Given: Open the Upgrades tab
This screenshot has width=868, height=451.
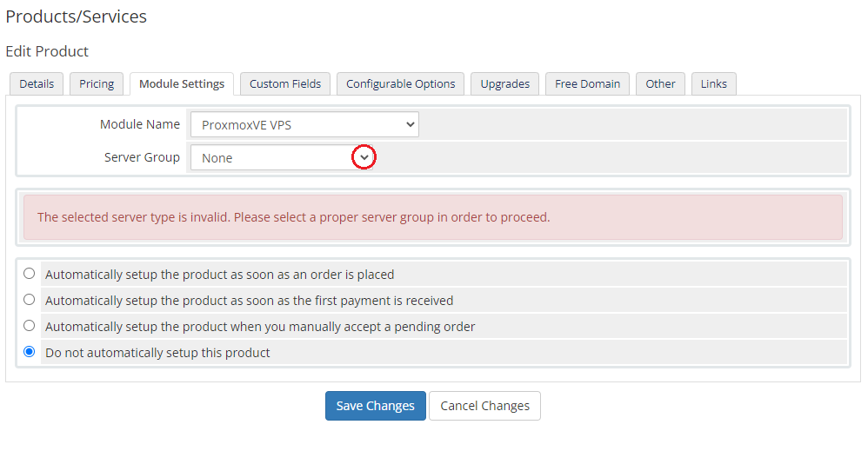Looking at the screenshot, I should [x=504, y=84].
